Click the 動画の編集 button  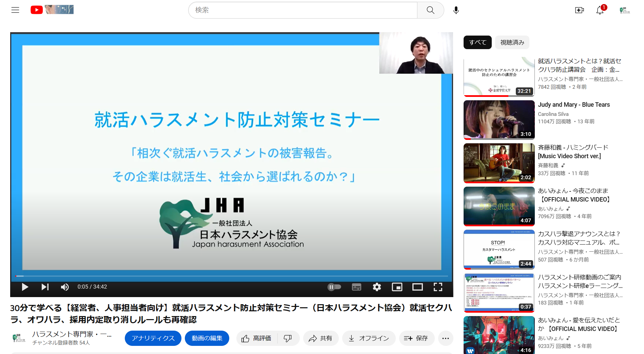tap(207, 338)
